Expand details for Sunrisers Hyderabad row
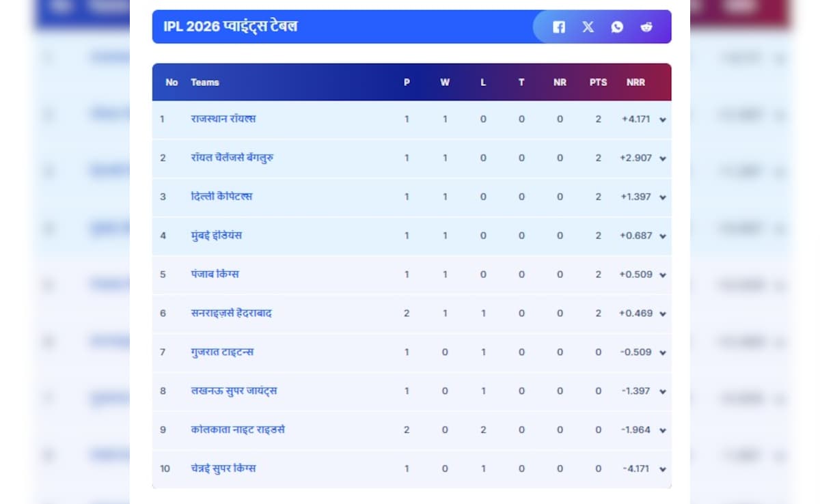820x504 pixels. (661, 313)
